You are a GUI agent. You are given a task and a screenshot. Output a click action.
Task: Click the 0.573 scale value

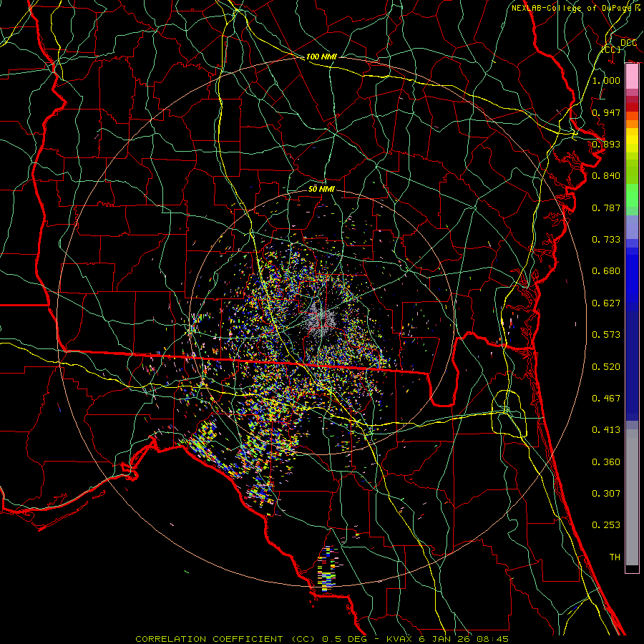pos(606,335)
